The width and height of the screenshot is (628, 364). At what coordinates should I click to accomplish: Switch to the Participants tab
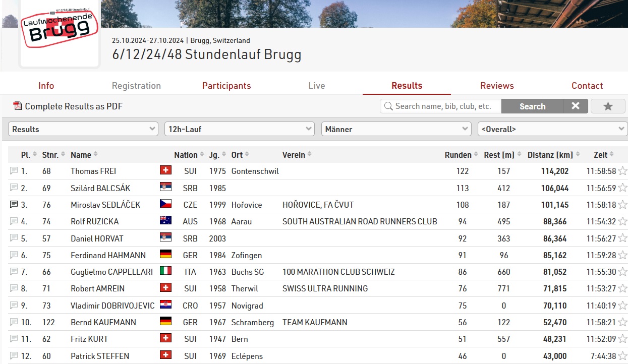226,86
